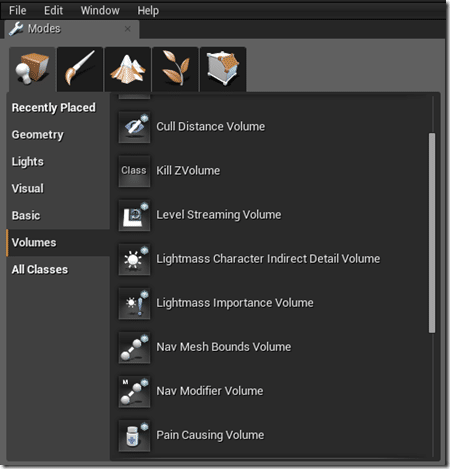Activate the Landscape mode mountain icon
This screenshot has width=450, height=469.
128,69
